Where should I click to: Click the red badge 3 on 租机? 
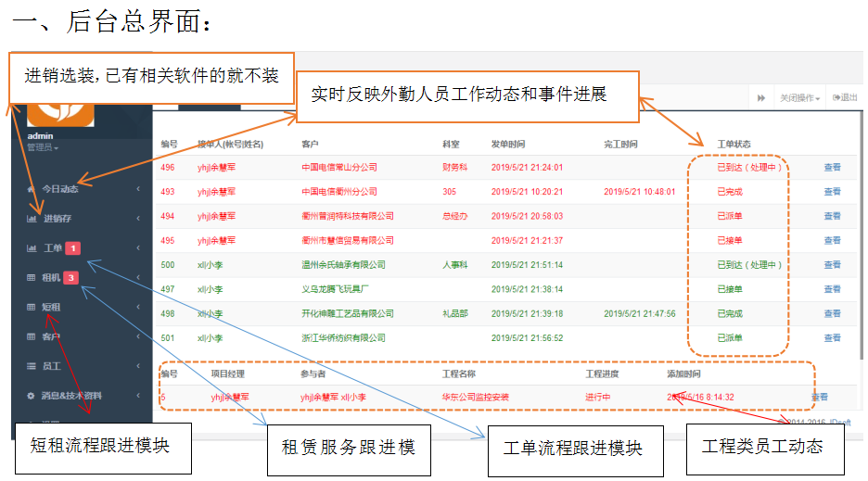(70, 277)
